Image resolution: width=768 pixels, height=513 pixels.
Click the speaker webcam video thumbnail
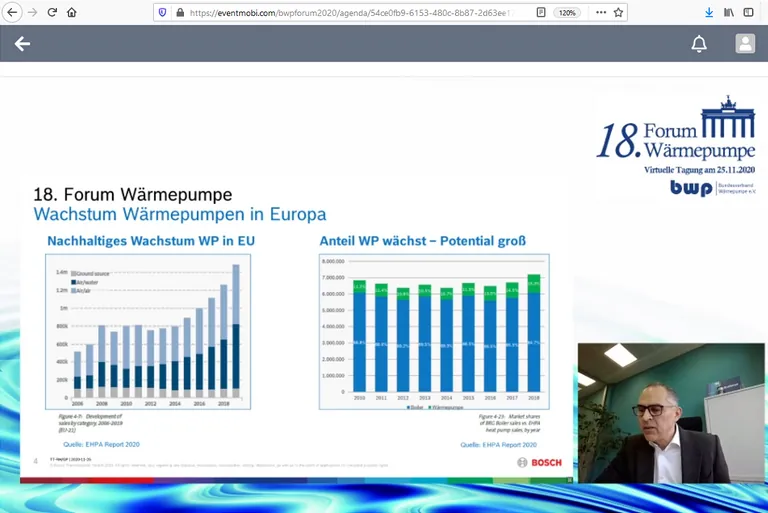(x=670, y=413)
